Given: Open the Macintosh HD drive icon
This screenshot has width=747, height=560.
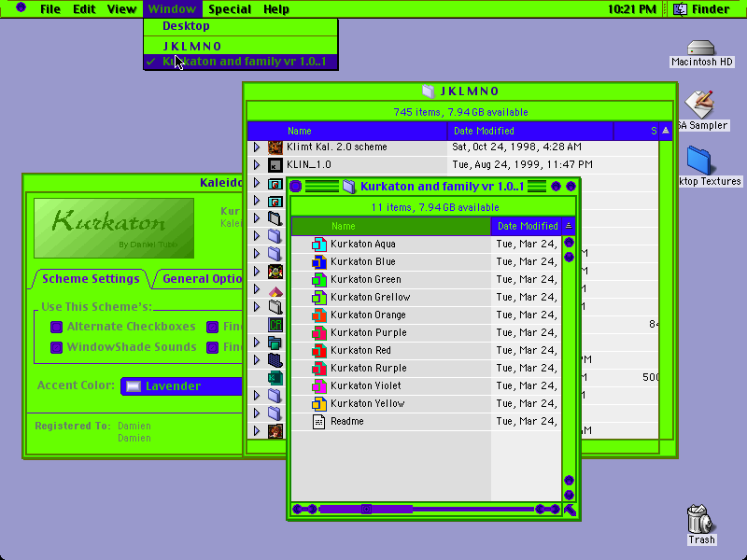Looking at the screenshot, I should [701, 48].
